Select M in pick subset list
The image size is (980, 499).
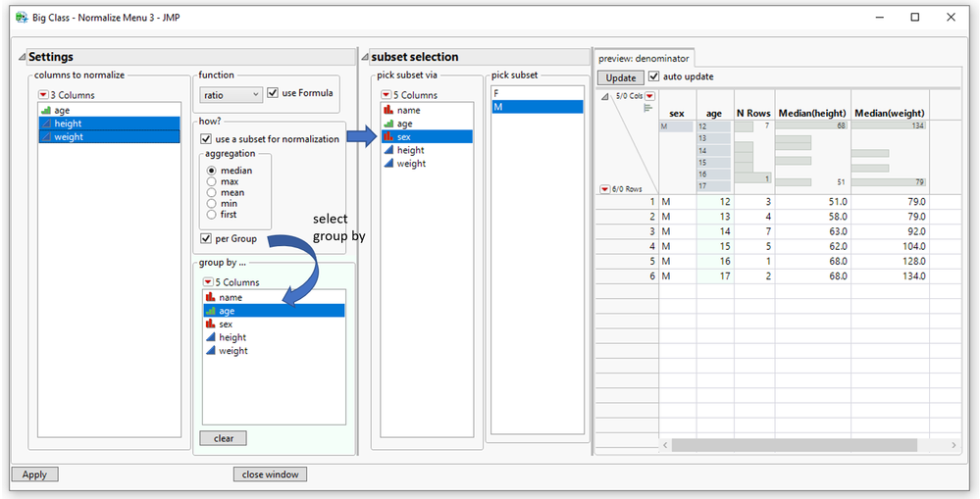pos(538,107)
